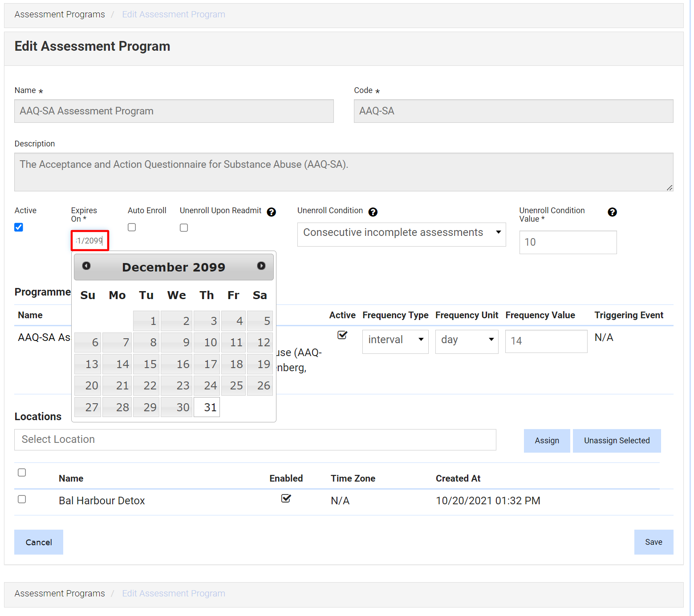
Task: Tick the Unenroll Upon Readmit checkbox
Action: tap(184, 227)
